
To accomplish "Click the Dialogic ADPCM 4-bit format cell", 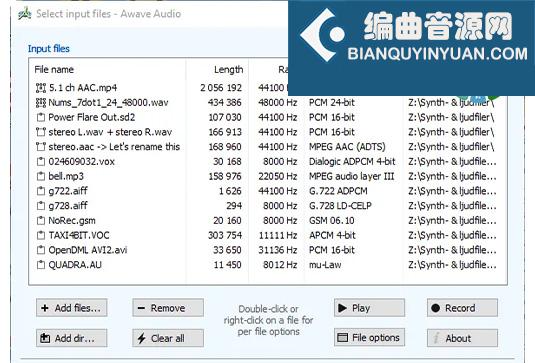I will click(352, 161).
